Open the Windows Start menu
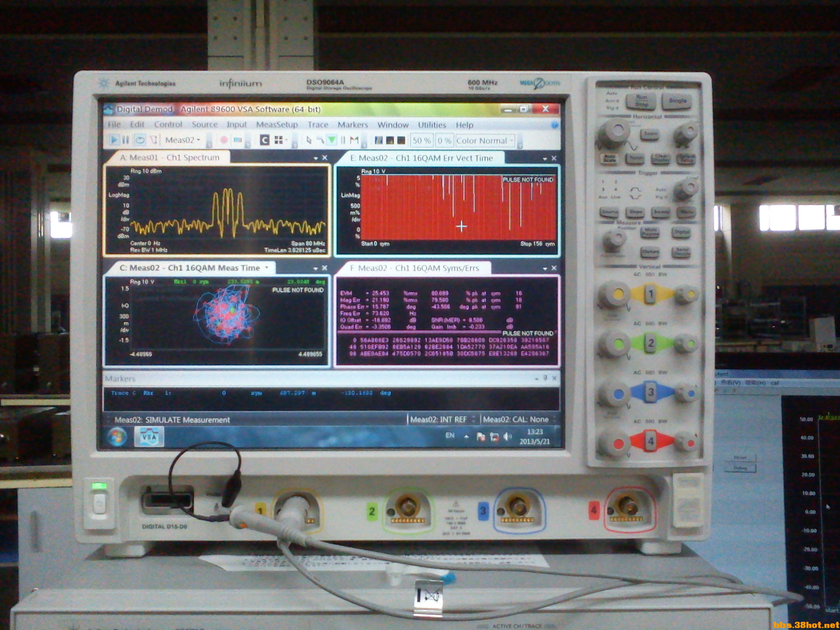 (116, 436)
